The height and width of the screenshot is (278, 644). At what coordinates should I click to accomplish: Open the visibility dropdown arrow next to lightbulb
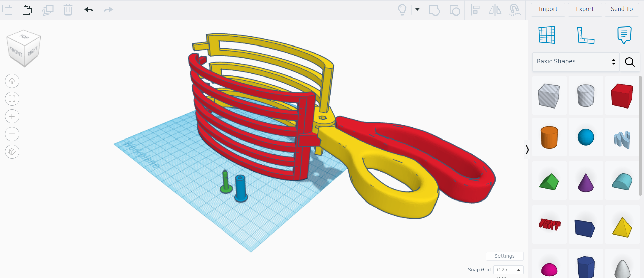coord(417,10)
